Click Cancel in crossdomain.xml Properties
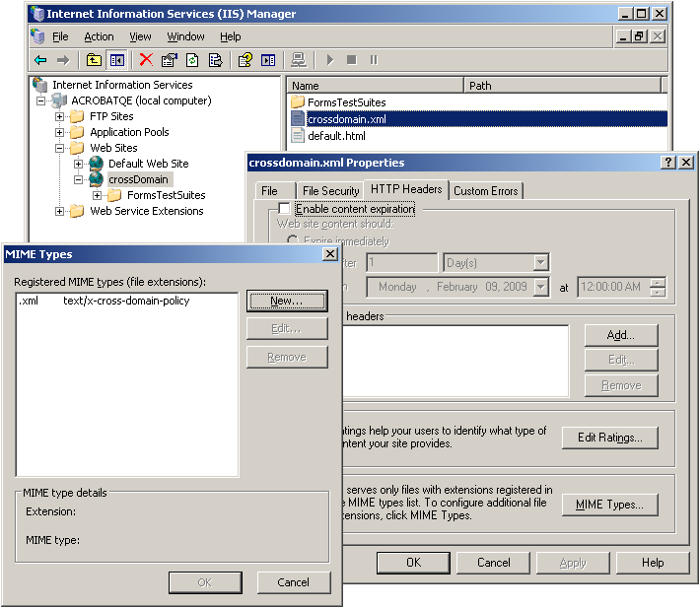Viewport: 700px width, 608px height. coord(493,563)
